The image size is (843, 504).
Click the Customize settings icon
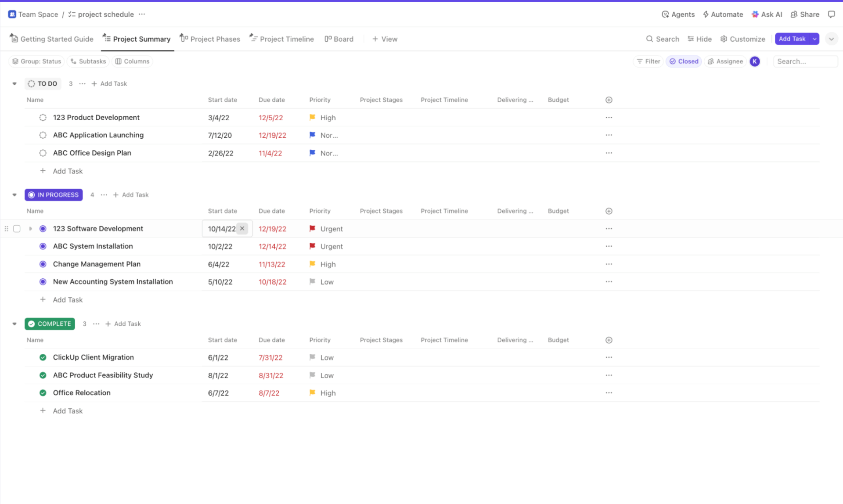click(724, 39)
